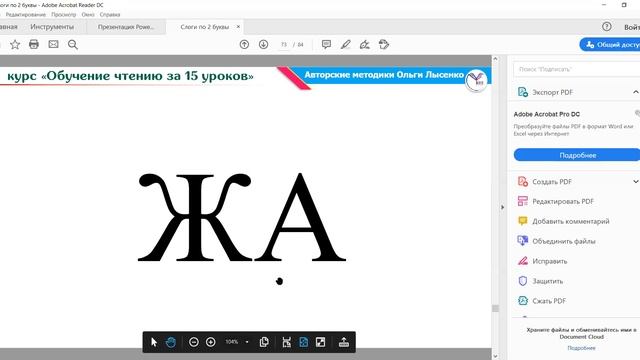Dock the floating toolbar icon
Screen dimensions: 640x360
344,342
